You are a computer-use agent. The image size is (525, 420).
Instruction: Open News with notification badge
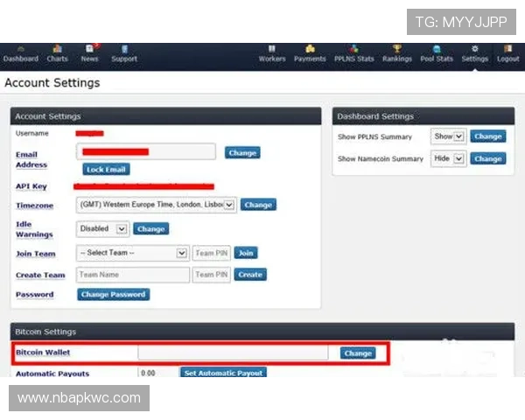coord(89,53)
